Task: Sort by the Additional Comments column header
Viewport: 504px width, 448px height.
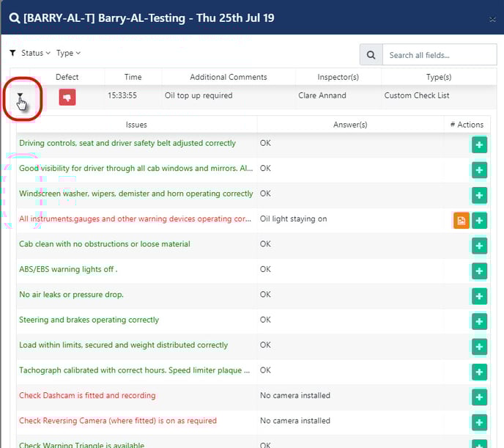Action: click(x=229, y=77)
